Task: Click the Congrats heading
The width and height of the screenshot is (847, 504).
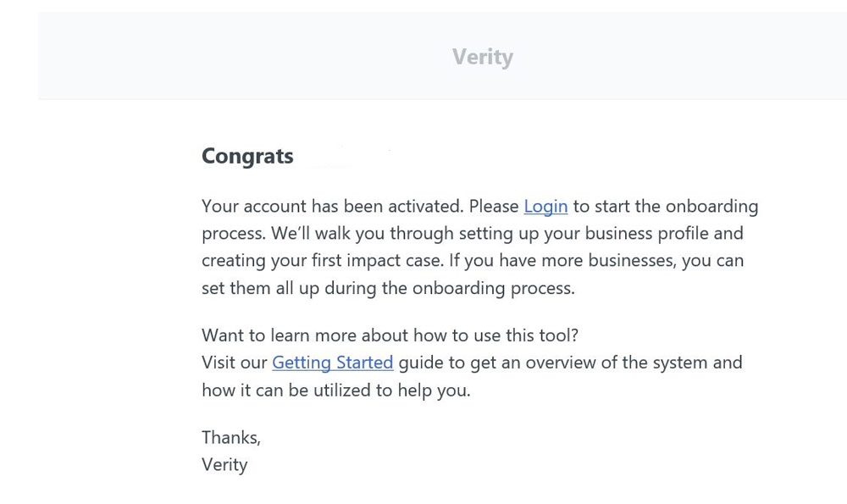Action: 247,157
